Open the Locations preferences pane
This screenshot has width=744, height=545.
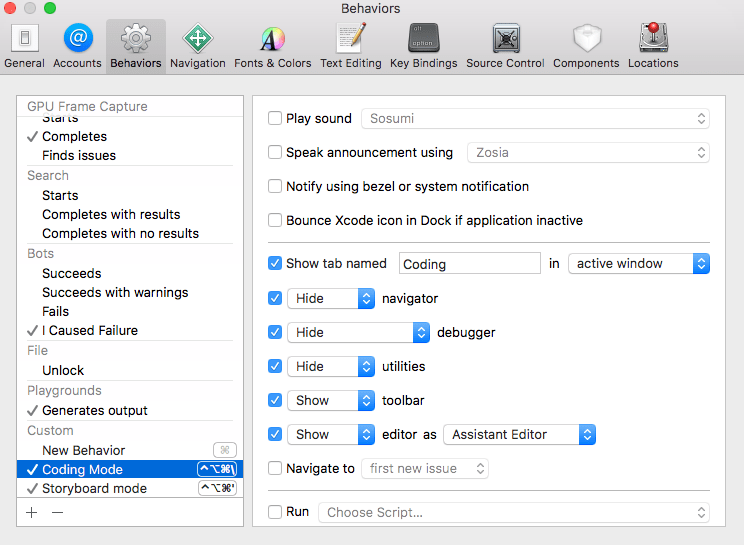(x=653, y=46)
